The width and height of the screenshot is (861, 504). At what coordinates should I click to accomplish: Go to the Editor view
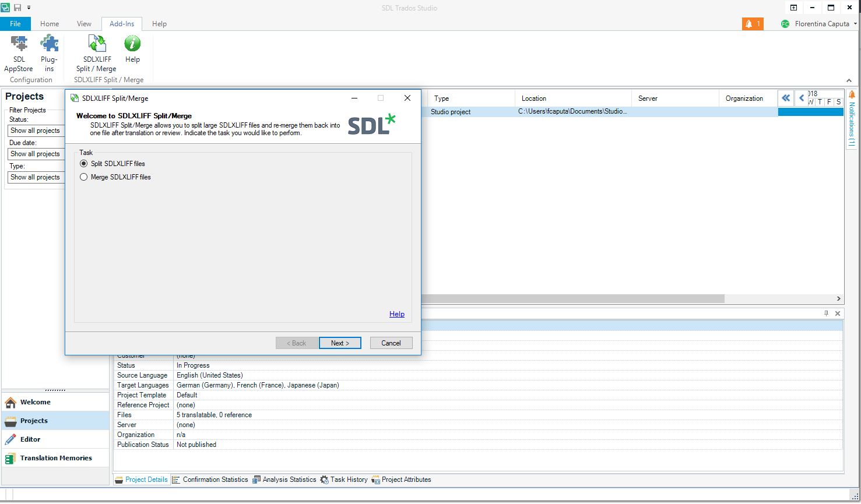[x=55, y=439]
